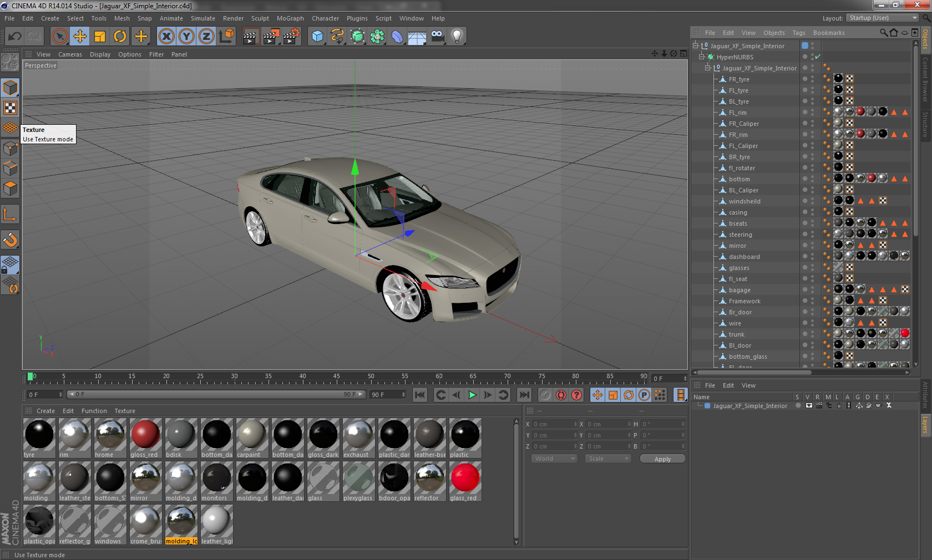Image resolution: width=932 pixels, height=560 pixels.
Task: Toggle Y-axis lock icon
Action: [186, 37]
